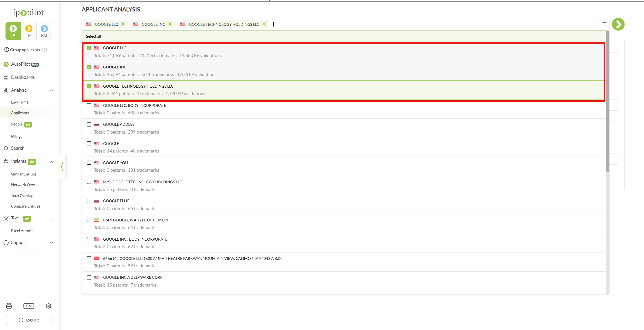Open Excel Autofill tool
Image resolution: width=644 pixels, height=330 pixels.
22,231
